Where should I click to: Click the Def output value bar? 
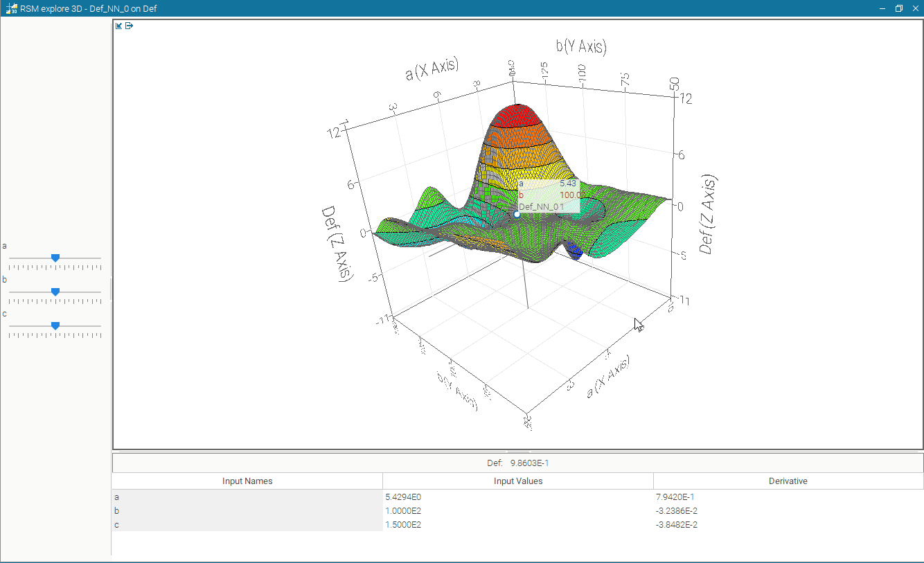[517, 463]
